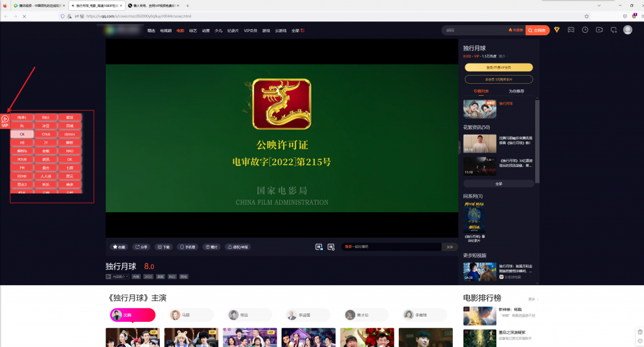Image resolution: width=644 pixels, height=347 pixels.
Task: Open the 纪录片 navigation item
Action: [233, 30]
